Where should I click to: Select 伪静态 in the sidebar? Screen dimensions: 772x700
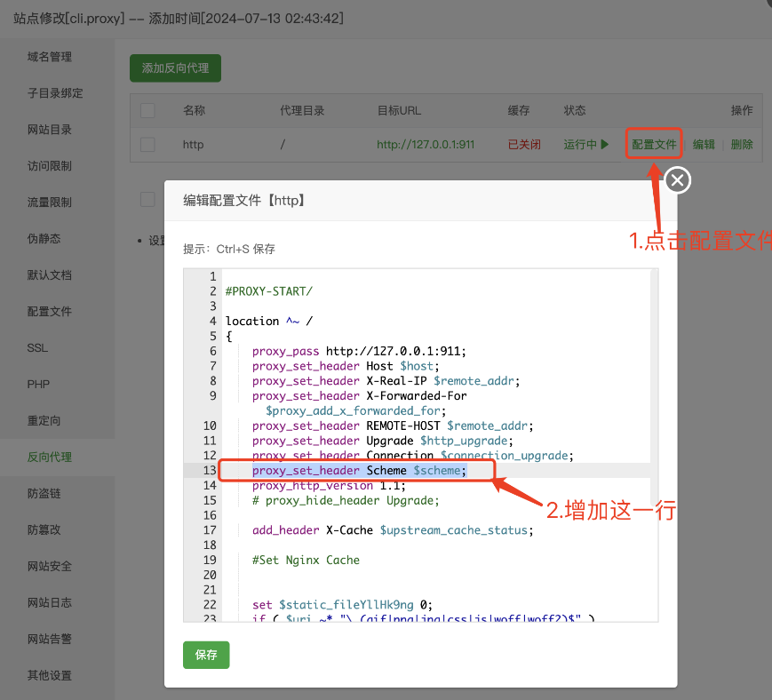point(44,239)
